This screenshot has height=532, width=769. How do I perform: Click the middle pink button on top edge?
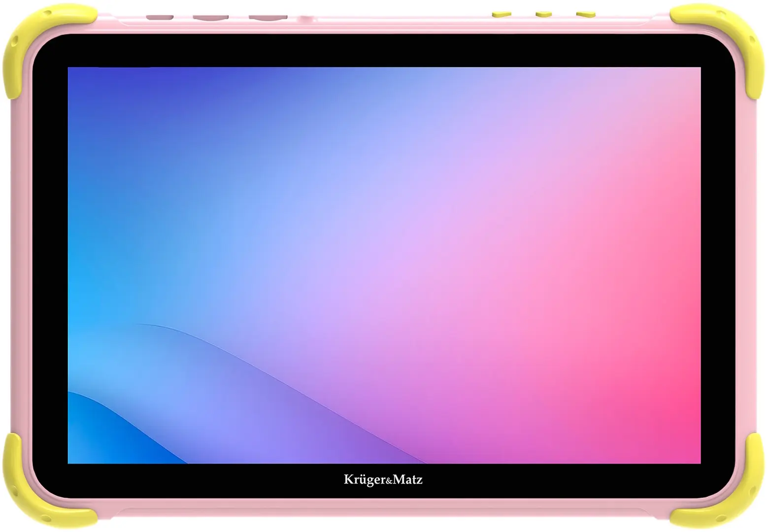point(210,16)
